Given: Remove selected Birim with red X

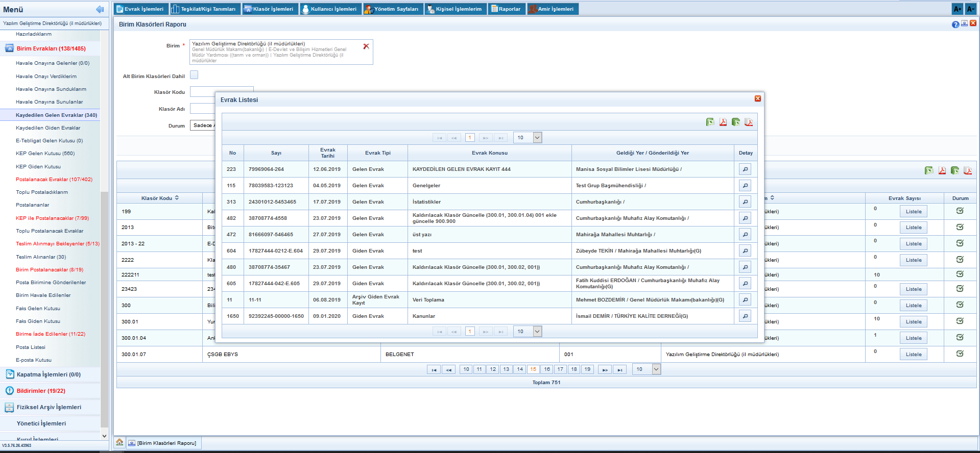Looking at the screenshot, I should (x=366, y=46).
